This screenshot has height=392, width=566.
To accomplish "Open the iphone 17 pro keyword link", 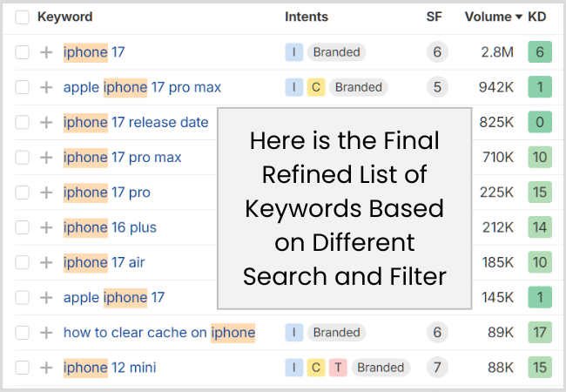I will click(x=107, y=193).
